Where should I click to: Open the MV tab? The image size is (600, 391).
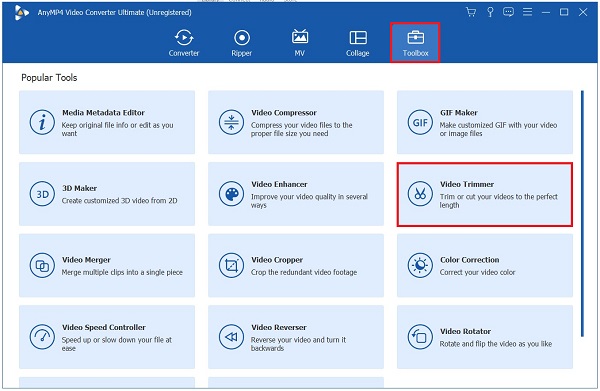coord(300,43)
